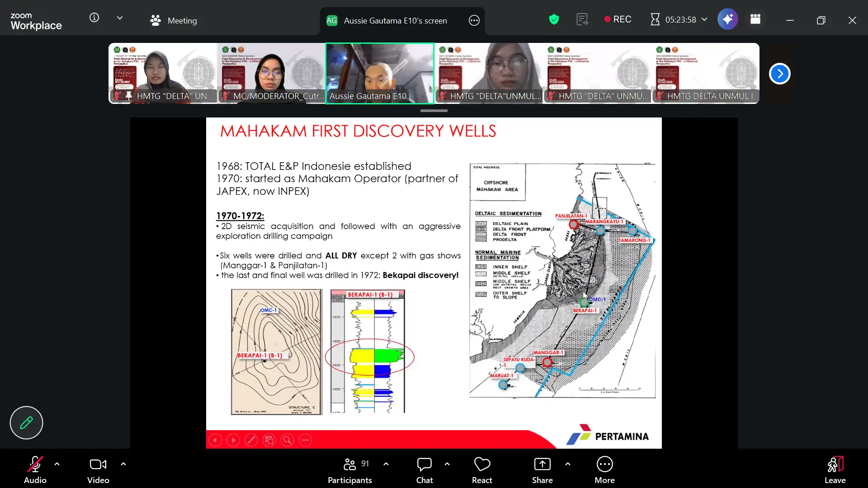Restore down the Zoom window
868x488 pixels.
pos(821,20)
